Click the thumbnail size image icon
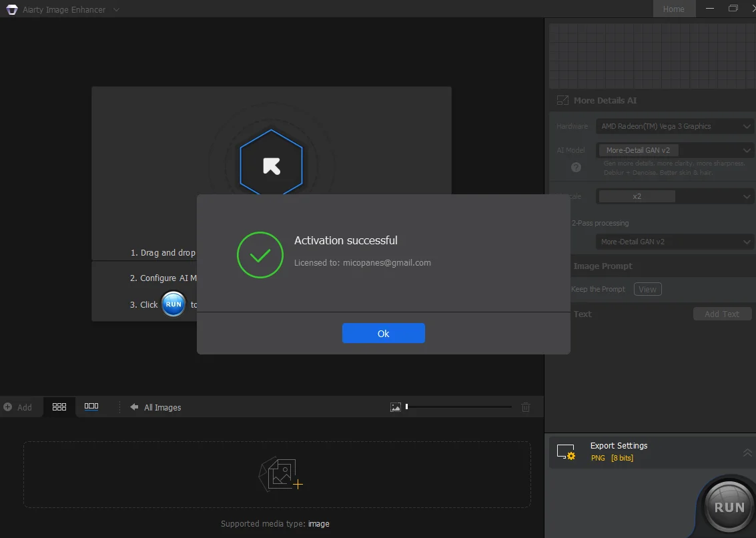Viewport: 756px width, 538px height. click(396, 407)
